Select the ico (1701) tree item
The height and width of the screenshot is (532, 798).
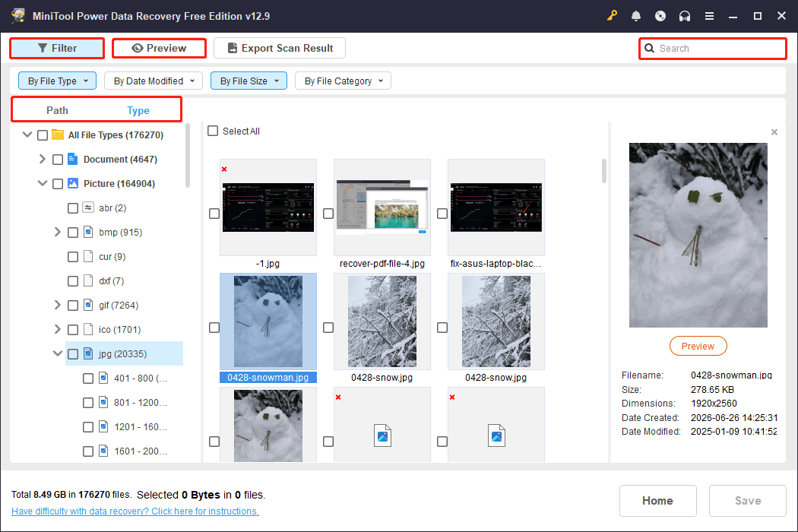click(x=119, y=329)
